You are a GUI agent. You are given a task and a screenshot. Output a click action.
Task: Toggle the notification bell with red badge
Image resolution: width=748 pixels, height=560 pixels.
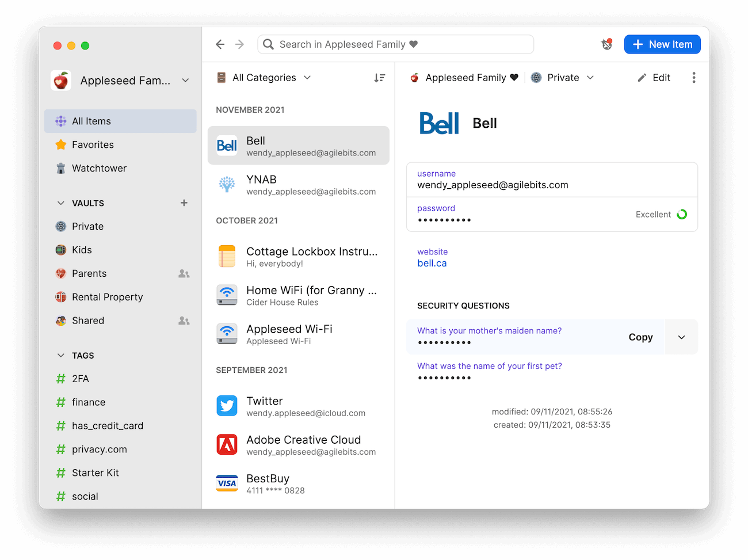click(606, 44)
